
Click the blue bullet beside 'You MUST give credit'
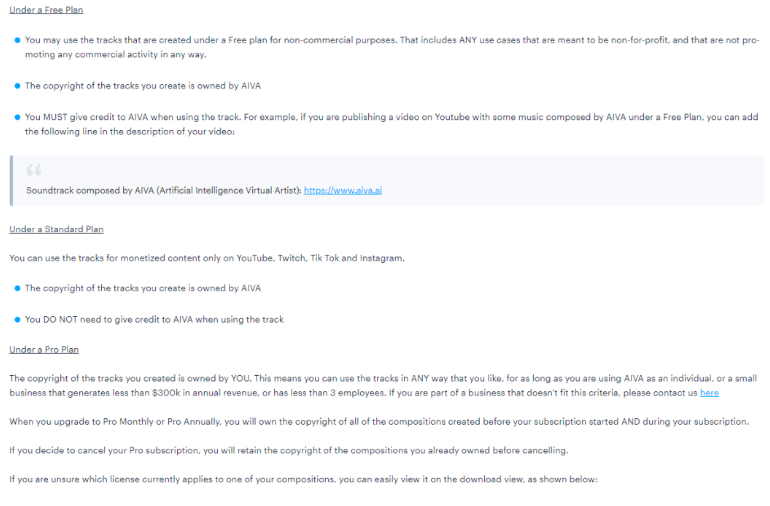coord(17,117)
